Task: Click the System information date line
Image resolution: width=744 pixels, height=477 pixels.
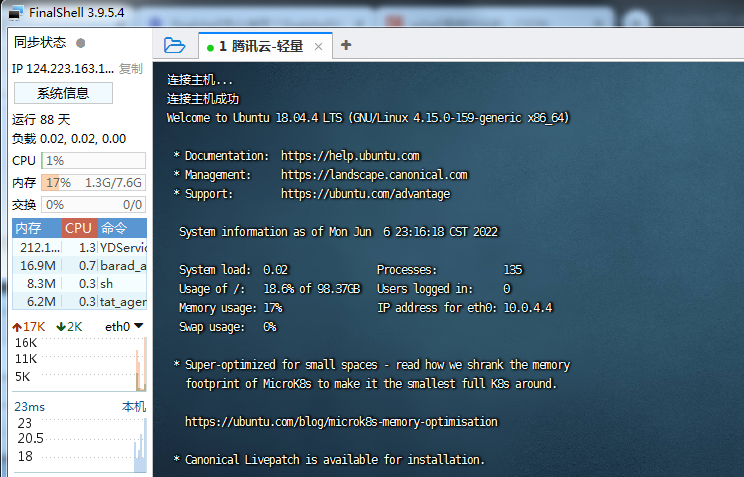Action: tap(338, 232)
